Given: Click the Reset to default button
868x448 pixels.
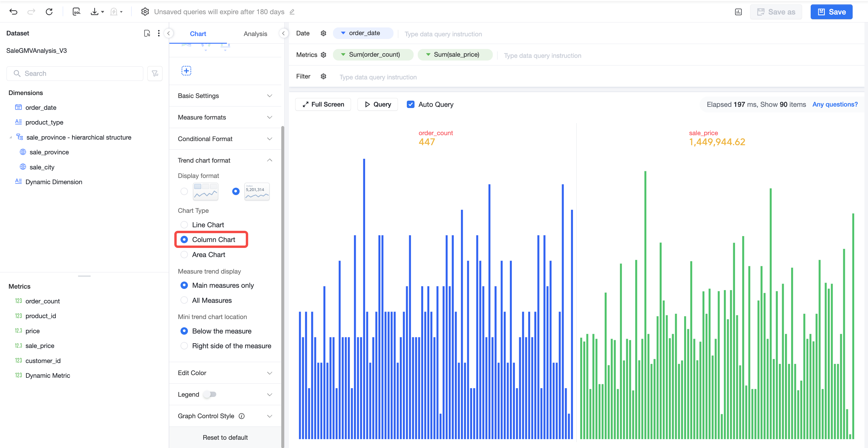Looking at the screenshot, I should click(x=225, y=437).
